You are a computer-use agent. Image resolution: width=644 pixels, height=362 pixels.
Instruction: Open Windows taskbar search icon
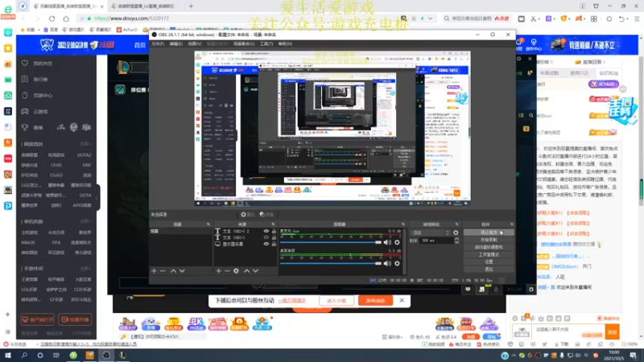24,356
